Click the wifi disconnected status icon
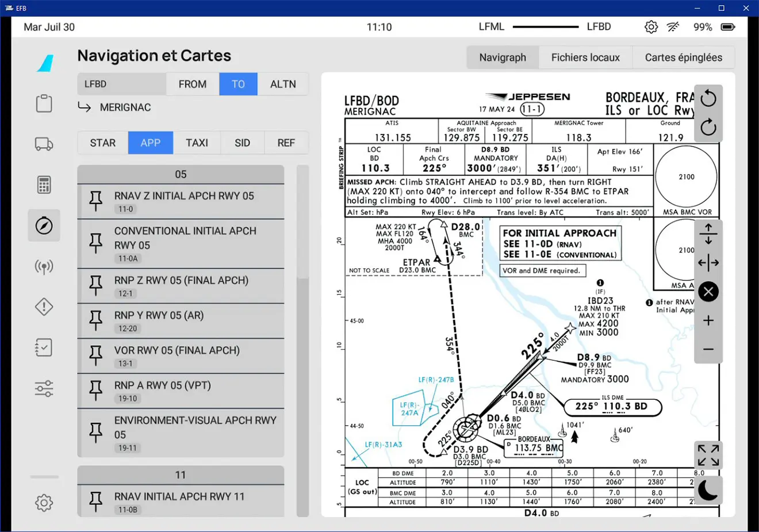 pyautogui.click(x=673, y=27)
